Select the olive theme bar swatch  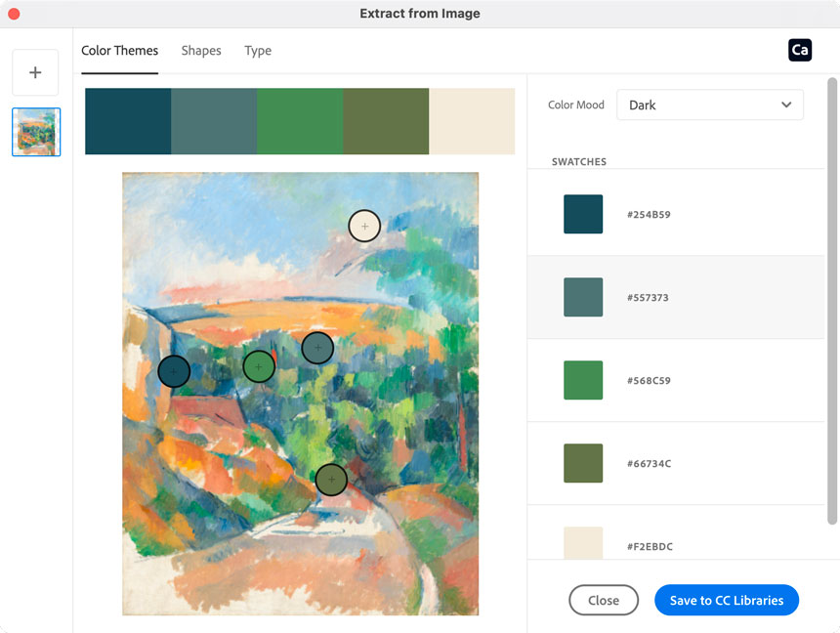pos(386,121)
